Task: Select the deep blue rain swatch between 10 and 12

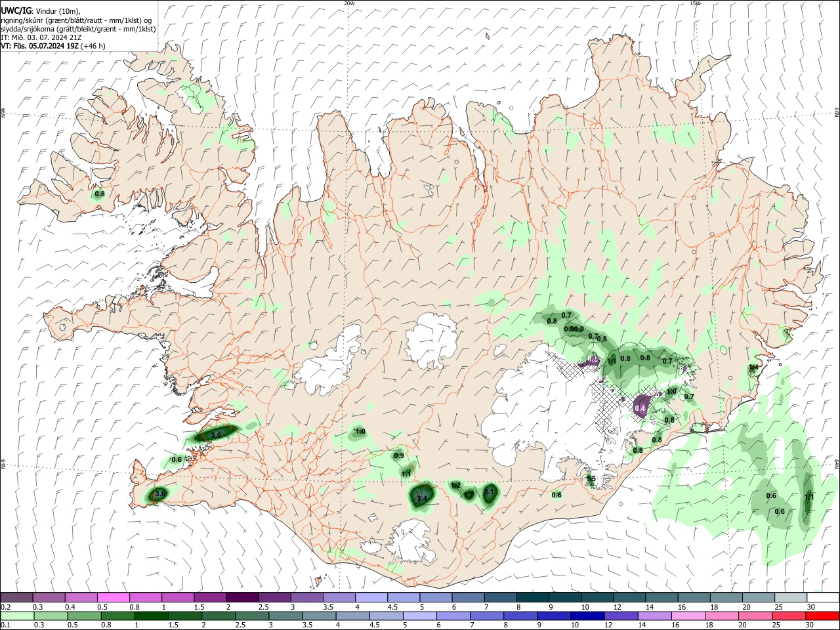Action: (x=587, y=616)
